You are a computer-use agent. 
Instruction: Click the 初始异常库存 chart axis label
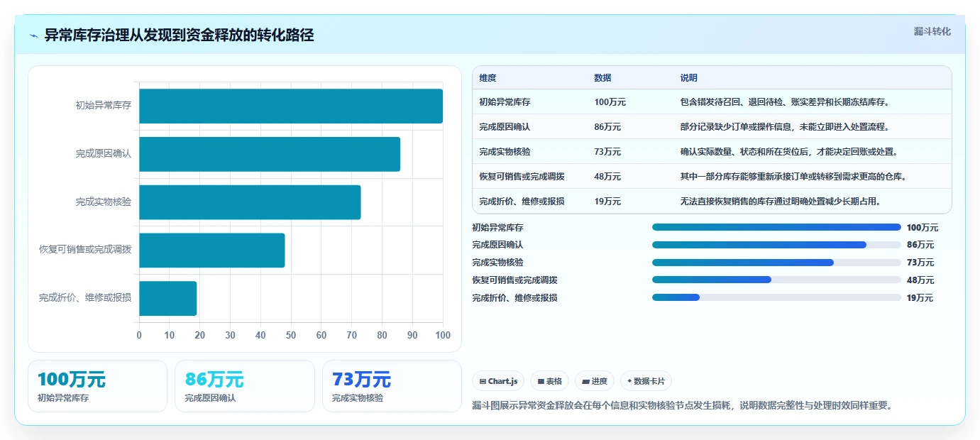click(x=104, y=106)
